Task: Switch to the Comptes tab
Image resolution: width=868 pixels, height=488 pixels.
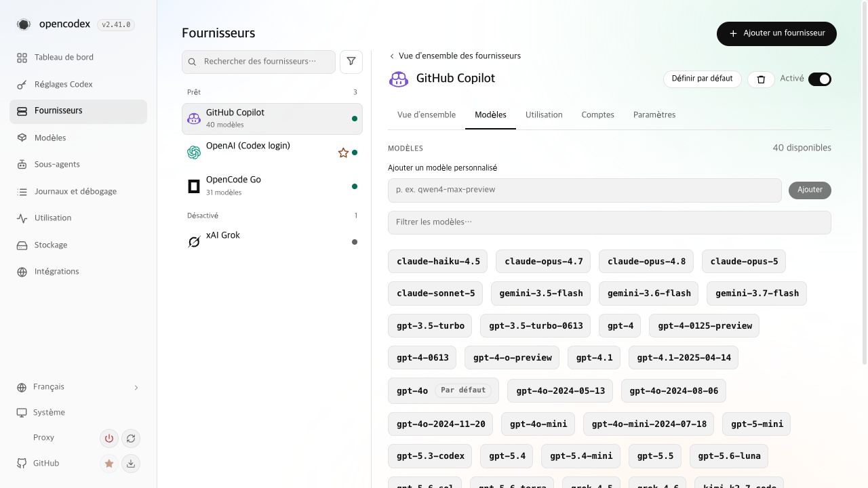Action: coord(598,115)
